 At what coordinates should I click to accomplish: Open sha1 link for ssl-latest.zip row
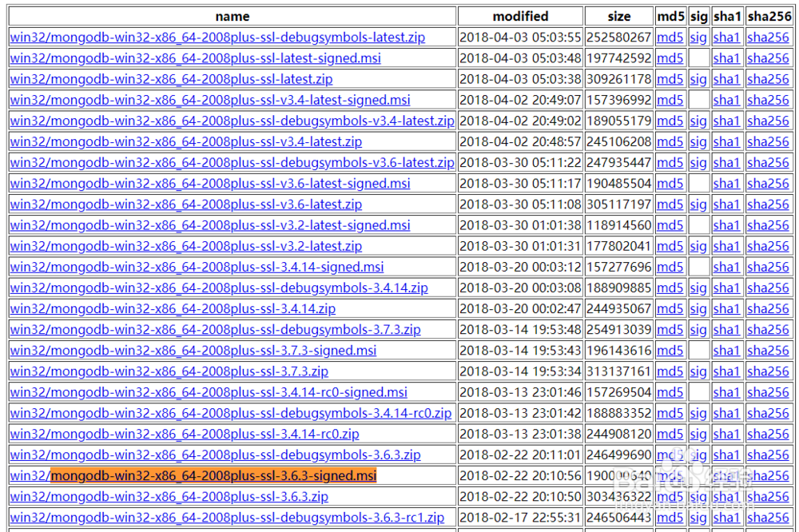[x=726, y=79]
